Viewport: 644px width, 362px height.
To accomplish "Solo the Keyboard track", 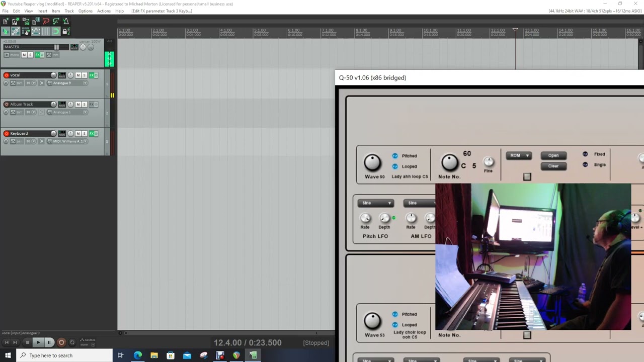I will tap(84, 134).
